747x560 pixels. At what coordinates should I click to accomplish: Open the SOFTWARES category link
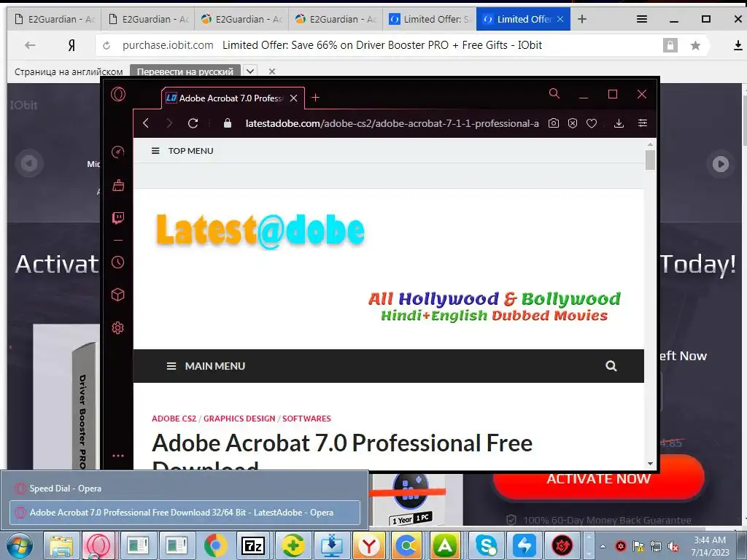pos(306,419)
